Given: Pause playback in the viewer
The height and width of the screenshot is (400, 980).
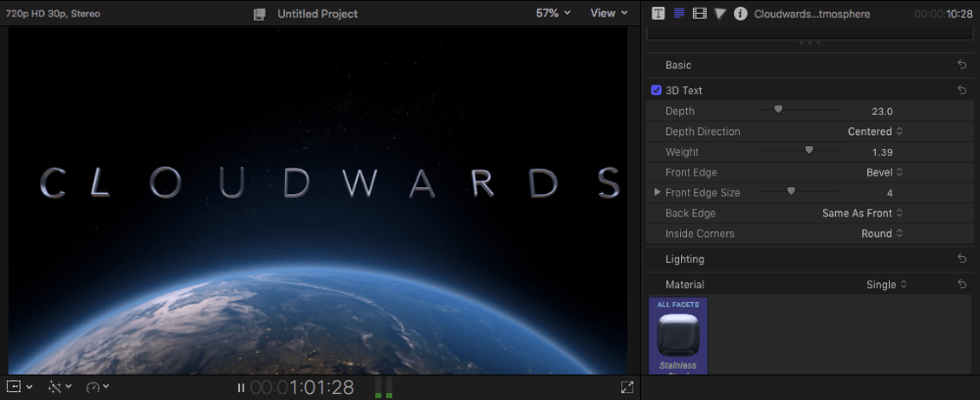Looking at the screenshot, I should pos(241,387).
